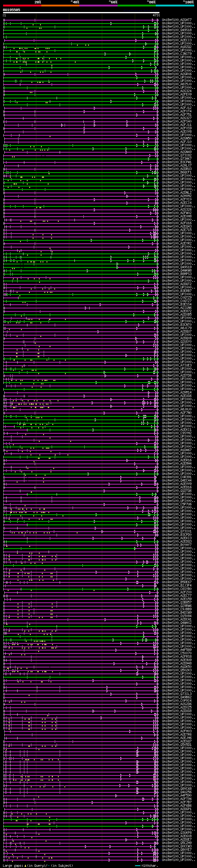Select the UniRef100_B0YAY7 label
The image size is (197, 868).
pyautogui.click(x=177, y=544)
